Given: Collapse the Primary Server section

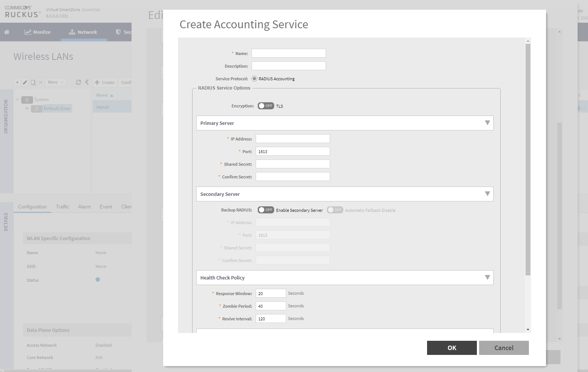Looking at the screenshot, I should click(487, 123).
